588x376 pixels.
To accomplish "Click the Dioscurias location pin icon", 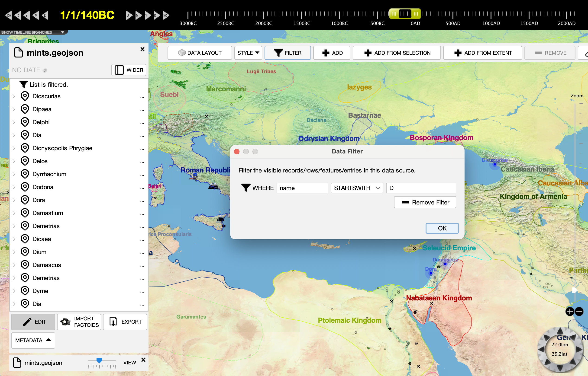I will pyautogui.click(x=25, y=96).
